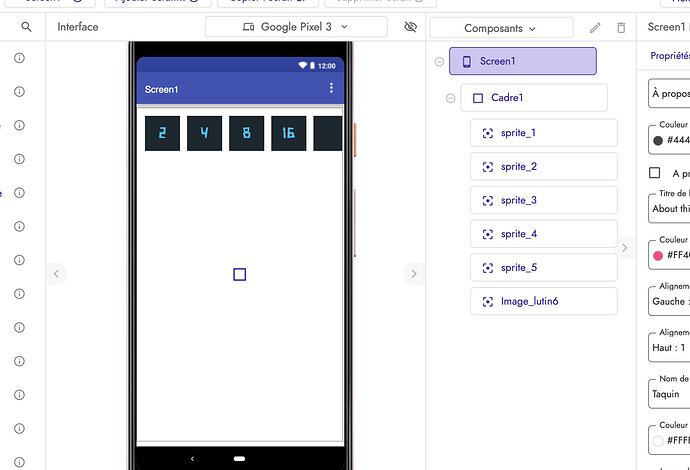The height and width of the screenshot is (470, 690).
Task: Open the Haut : 1 alignment dropdown
Action: click(669, 348)
